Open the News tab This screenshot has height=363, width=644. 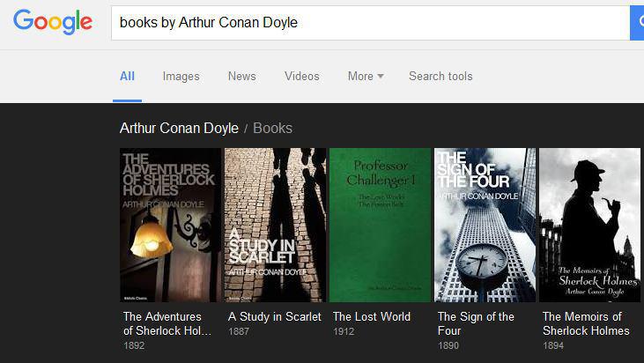242,77
